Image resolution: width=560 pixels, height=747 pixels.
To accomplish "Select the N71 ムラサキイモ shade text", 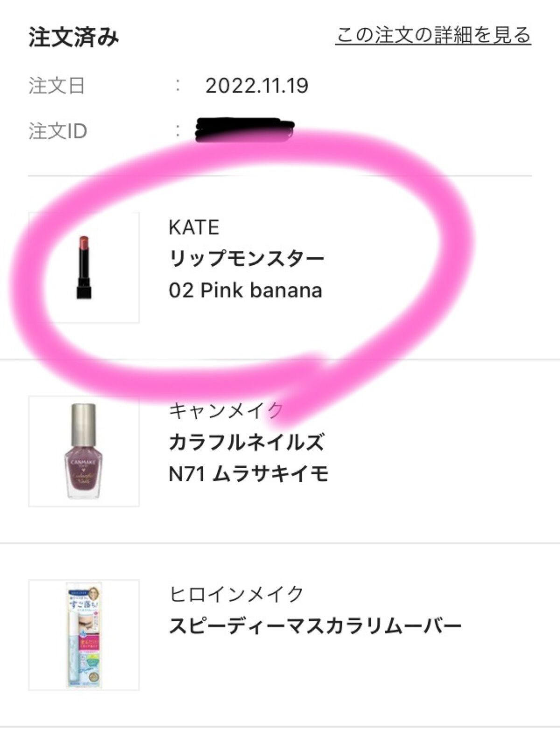I will (x=249, y=474).
